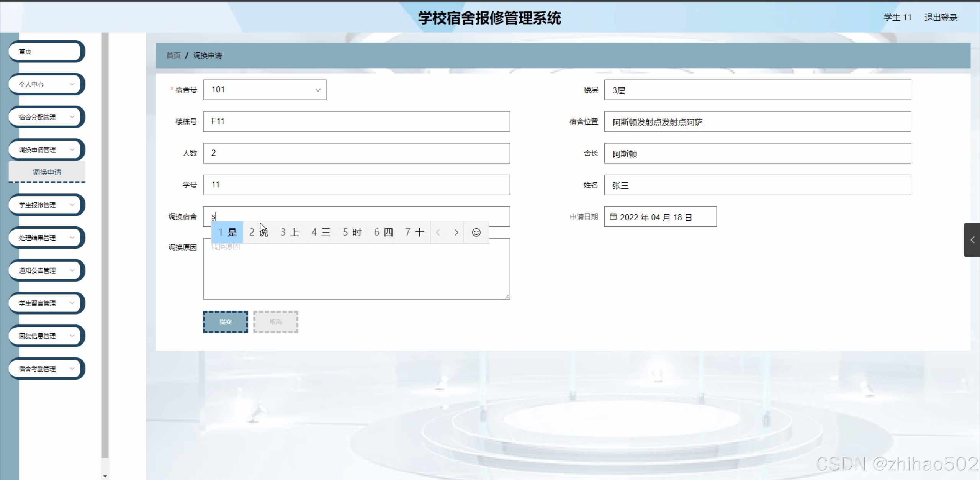Screen dimensions: 980x480
Task: Go to previous IME candidate page
Action: [x=438, y=232]
